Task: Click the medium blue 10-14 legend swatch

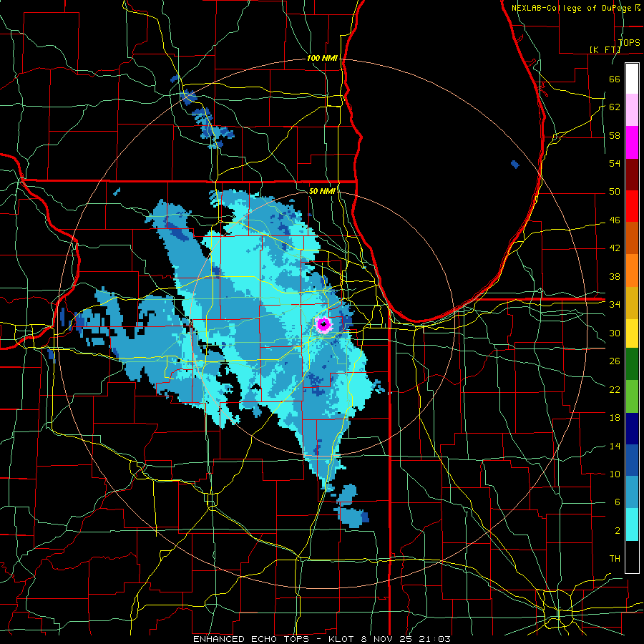Action: [x=632, y=460]
